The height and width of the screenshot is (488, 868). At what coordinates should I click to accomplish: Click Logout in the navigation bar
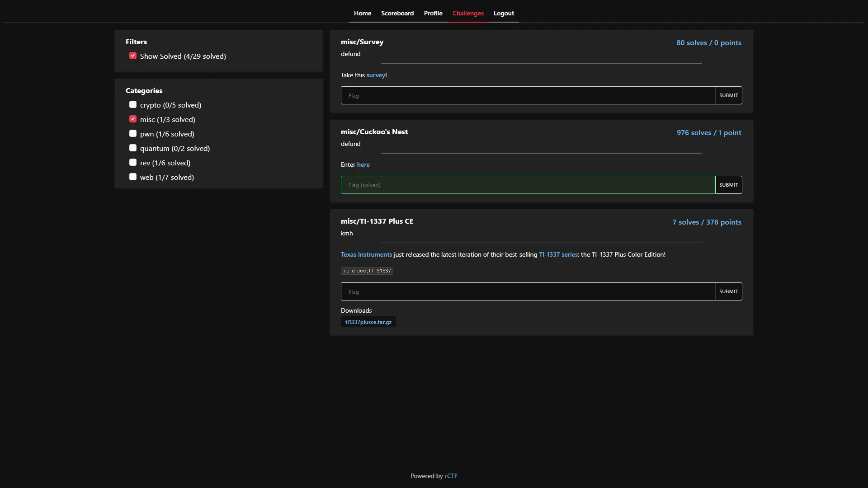click(503, 13)
